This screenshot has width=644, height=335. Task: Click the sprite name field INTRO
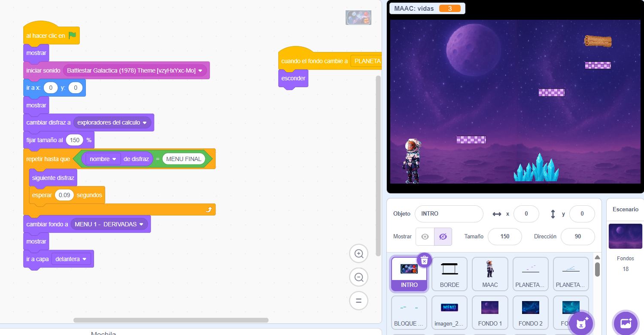coord(449,214)
